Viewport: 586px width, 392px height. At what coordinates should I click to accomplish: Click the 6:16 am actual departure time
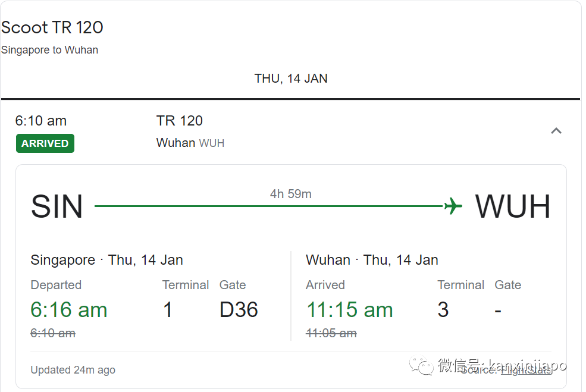pyautogui.click(x=69, y=310)
